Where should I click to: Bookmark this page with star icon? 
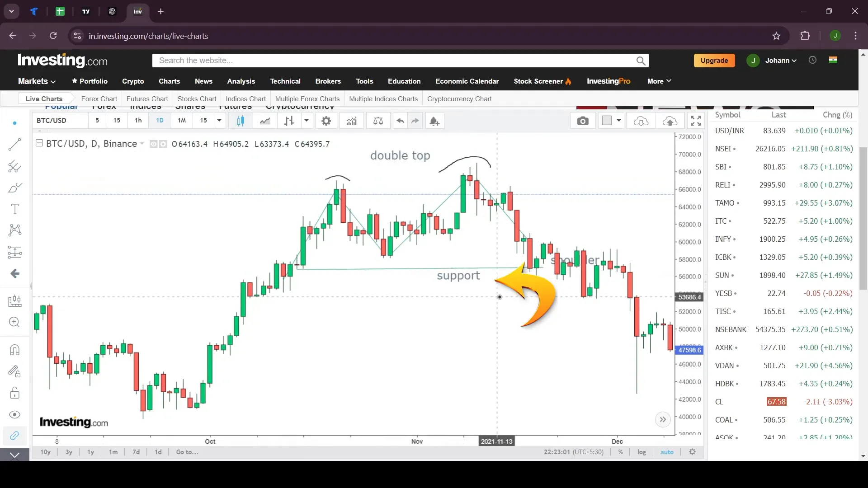776,36
